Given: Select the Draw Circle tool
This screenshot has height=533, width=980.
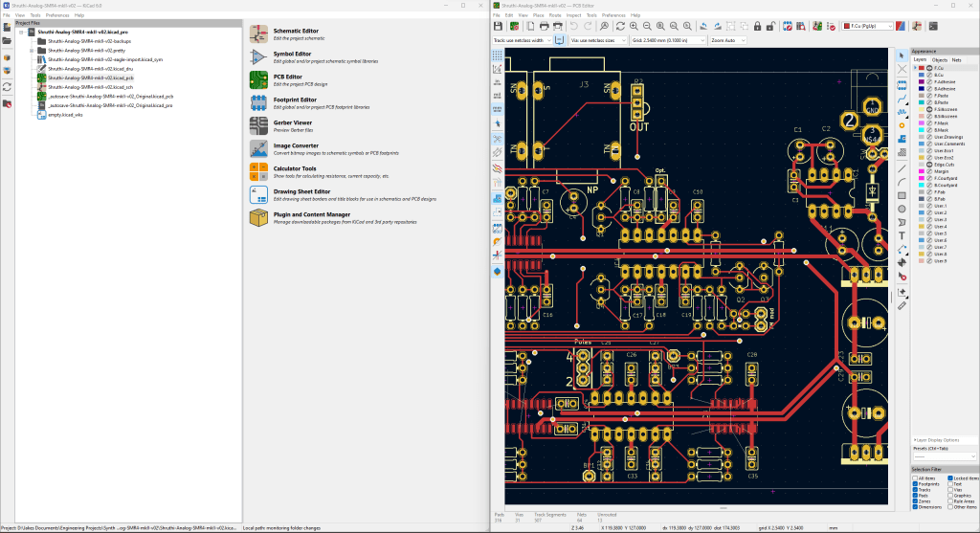Looking at the screenshot, I should [902, 208].
